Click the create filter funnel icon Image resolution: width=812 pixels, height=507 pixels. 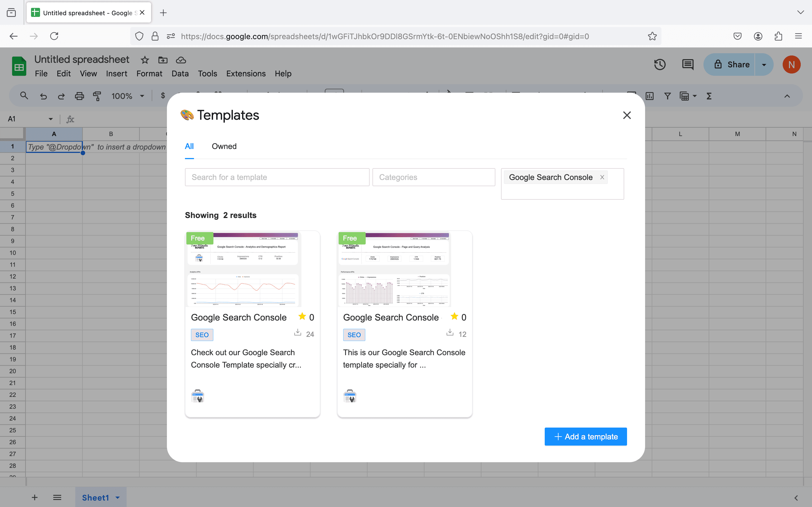click(667, 96)
